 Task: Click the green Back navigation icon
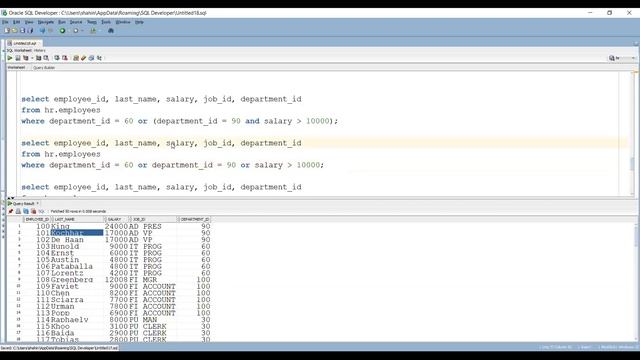[x=62, y=31]
